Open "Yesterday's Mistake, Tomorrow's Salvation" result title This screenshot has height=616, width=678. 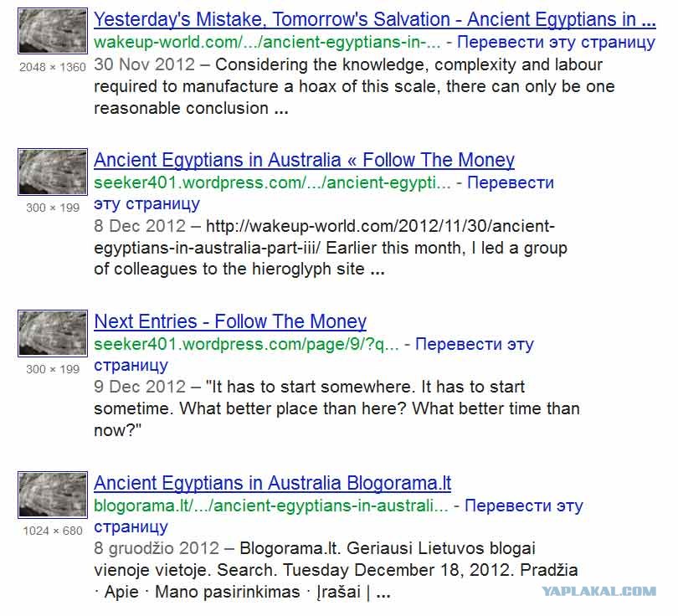pos(374,19)
